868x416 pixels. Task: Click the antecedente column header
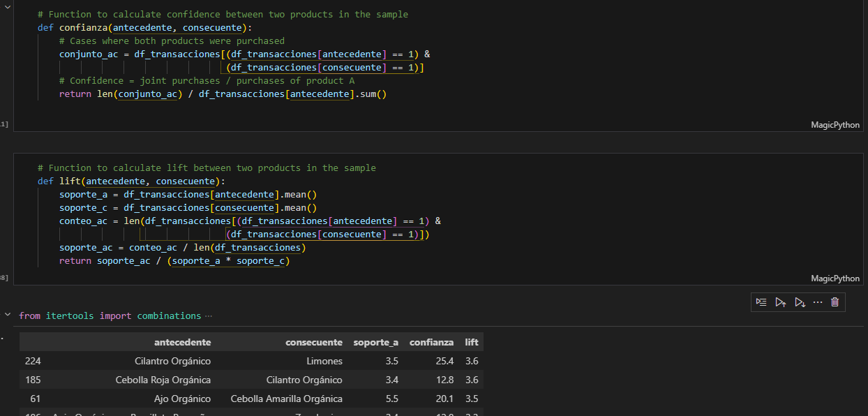182,342
